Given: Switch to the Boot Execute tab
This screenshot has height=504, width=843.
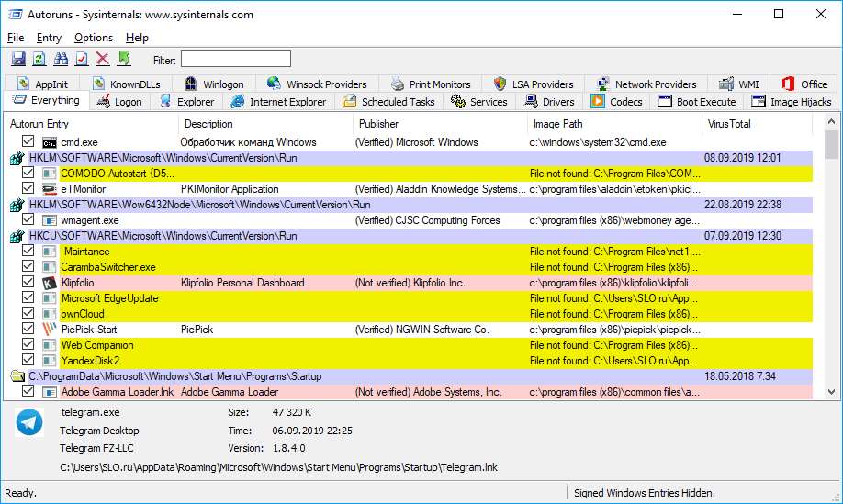Looking at the screenshot, I should [x=697, y=102].
